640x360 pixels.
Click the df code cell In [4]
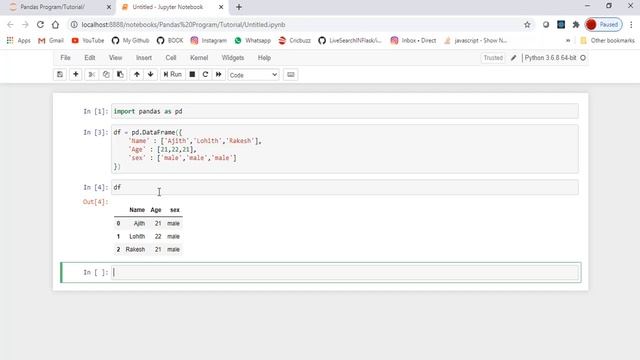(x=345, y=187)
